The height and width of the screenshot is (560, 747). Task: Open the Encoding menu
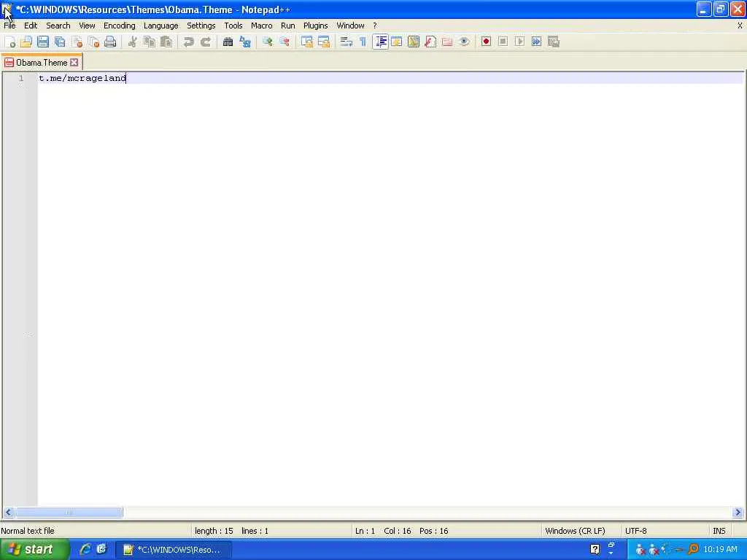click(119, 26)
